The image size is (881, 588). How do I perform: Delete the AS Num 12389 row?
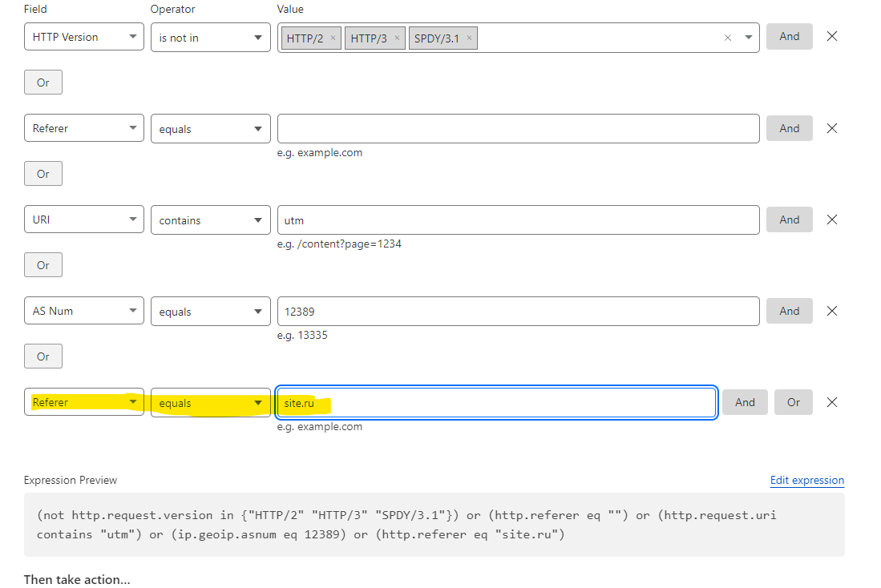[832, 311]
